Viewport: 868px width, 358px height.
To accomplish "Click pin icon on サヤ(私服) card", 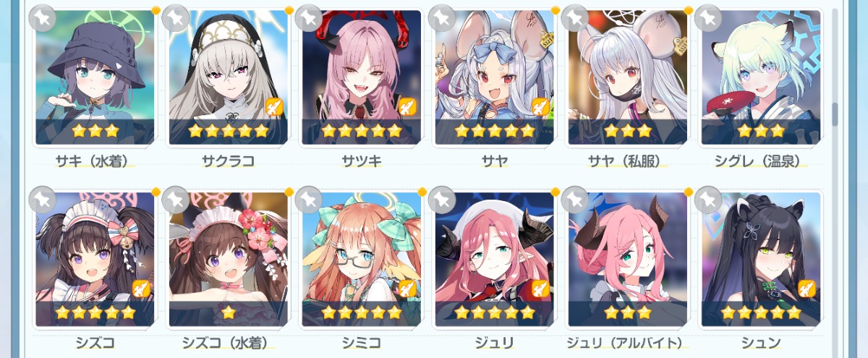I will (x=575, y=17).
